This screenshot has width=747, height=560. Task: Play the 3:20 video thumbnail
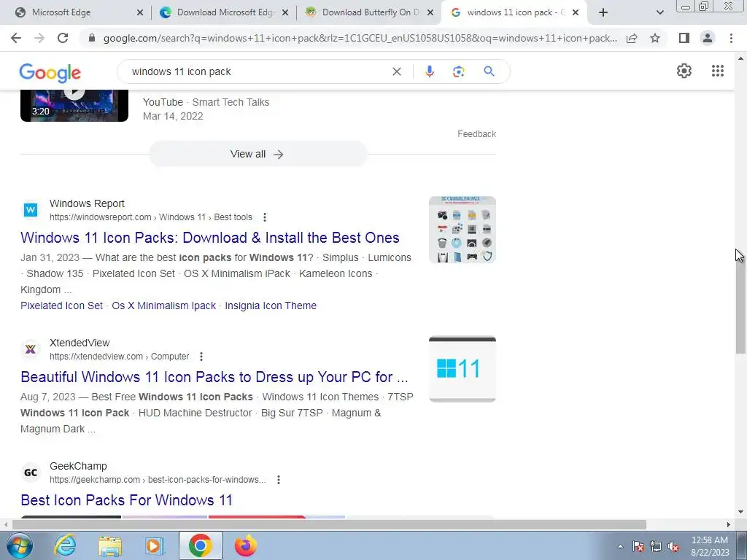point(74,105)
